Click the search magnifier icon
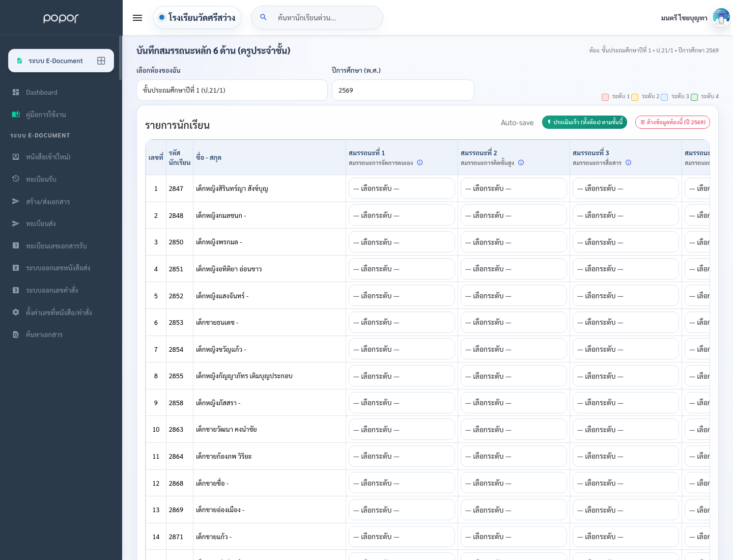The image size is (733, 560). pyautogui.click(x=263, y=17)
